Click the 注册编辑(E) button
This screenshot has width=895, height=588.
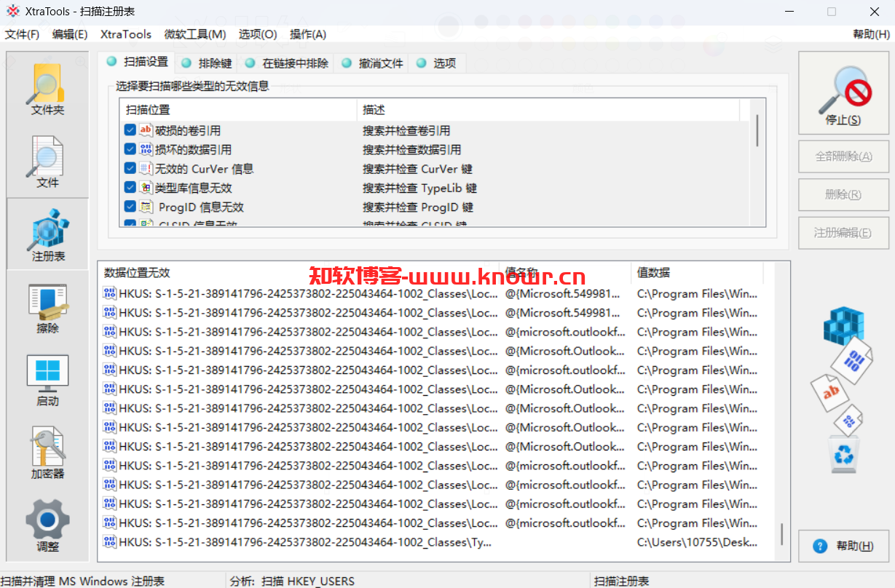coord(843,233)
